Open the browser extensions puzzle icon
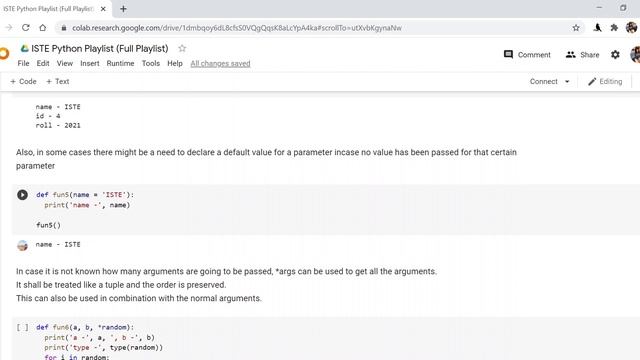The width and height of the screenshot is (640, 360). (x=614, y=28)
